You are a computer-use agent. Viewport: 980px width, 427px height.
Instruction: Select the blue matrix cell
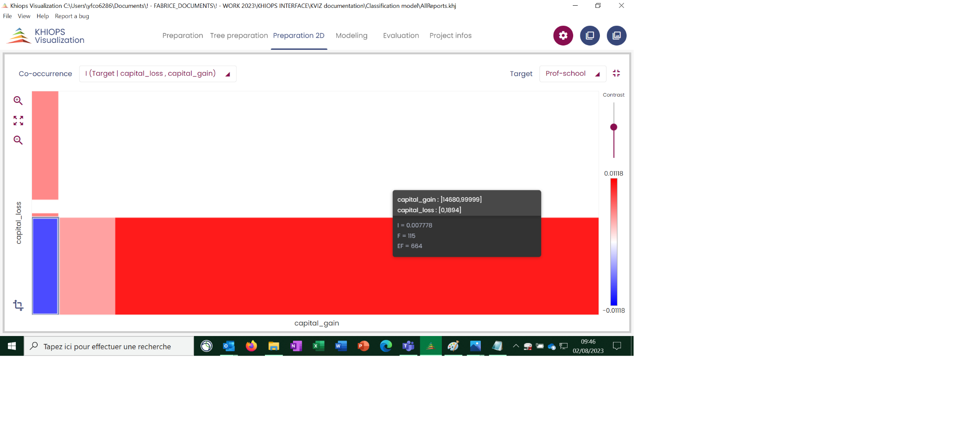45,266
